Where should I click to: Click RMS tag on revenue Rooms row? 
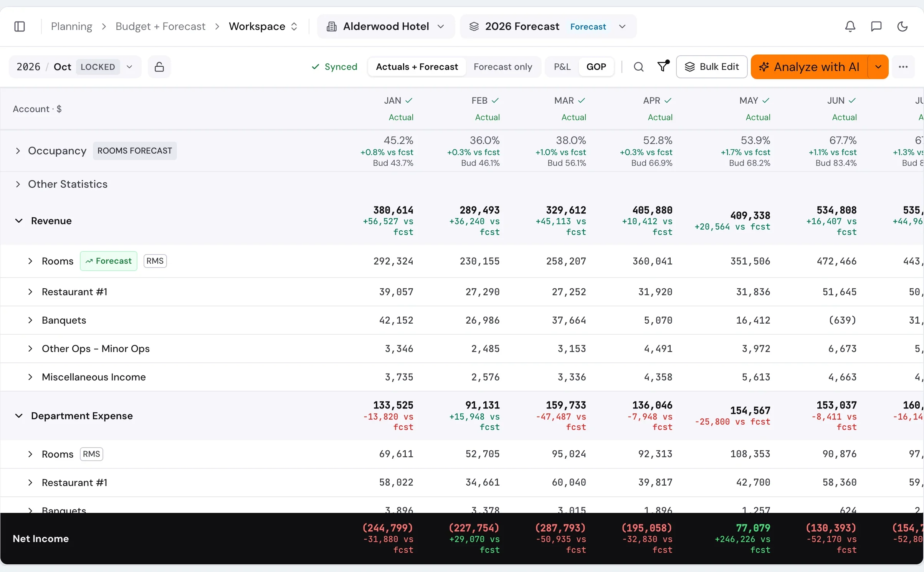[155, 261]
